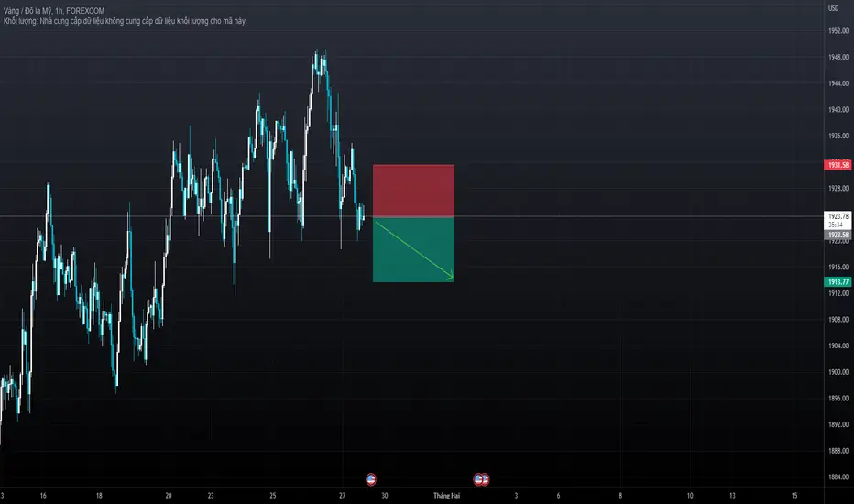854x504 pixels.
Task: Open the USD currency selector on price axis
Action: click(x=833, y=8)
